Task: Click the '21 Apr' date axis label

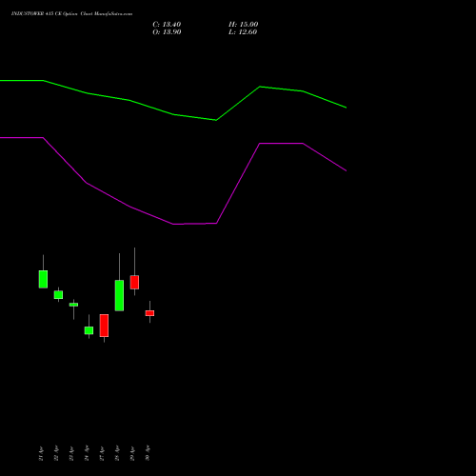Action: tap(41, 453)
